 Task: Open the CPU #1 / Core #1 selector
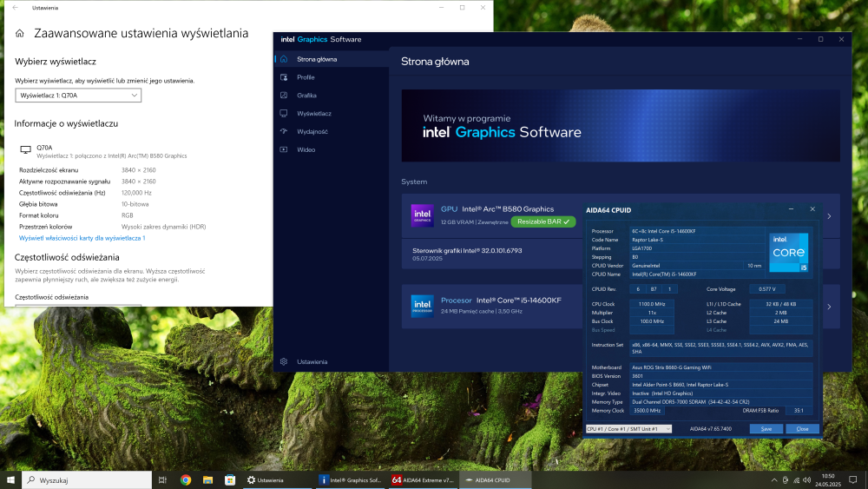click(628, 429)
